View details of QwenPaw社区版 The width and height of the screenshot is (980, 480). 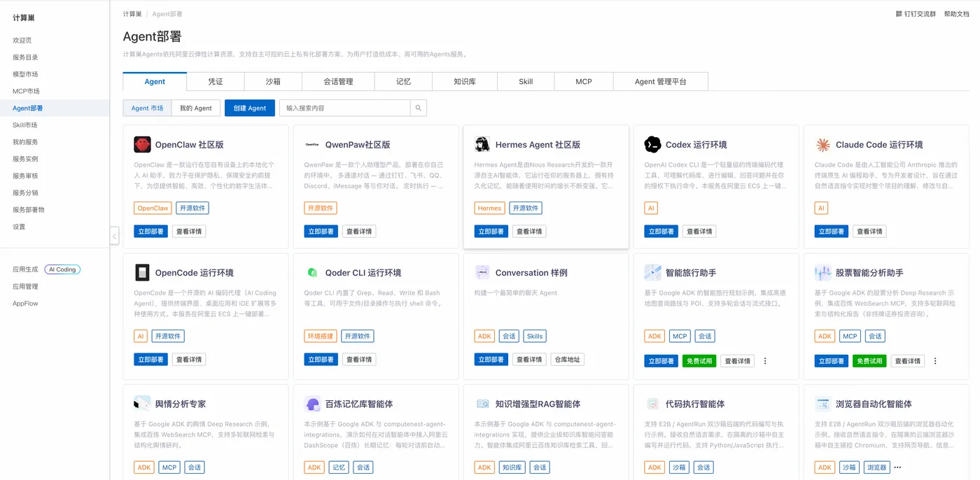(359, 232)
